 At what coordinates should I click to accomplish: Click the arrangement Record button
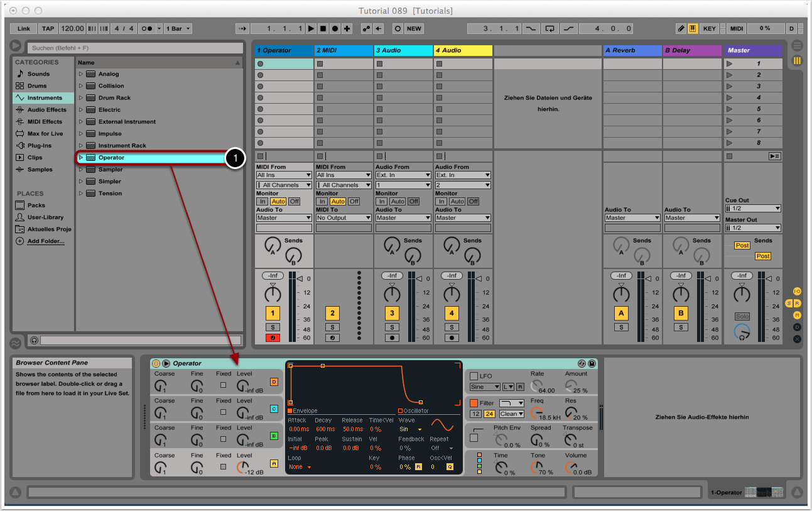(x=335, y=28)
